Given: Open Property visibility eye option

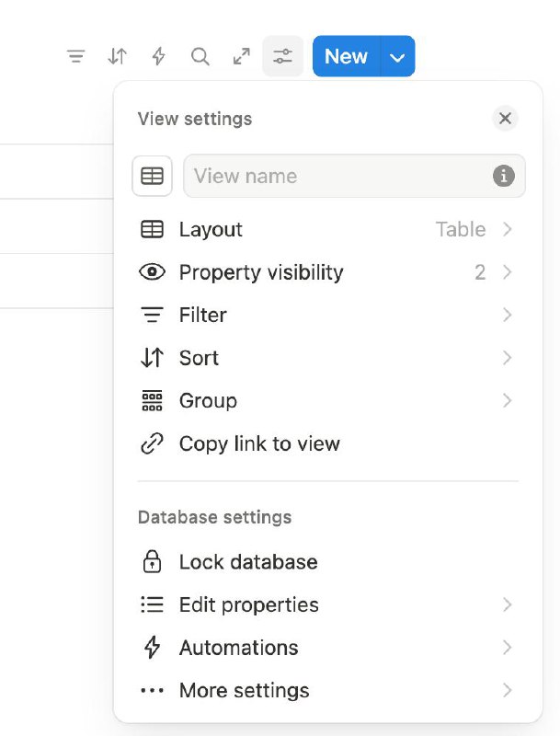Looking at the screenshot, I should click(327, 272).
